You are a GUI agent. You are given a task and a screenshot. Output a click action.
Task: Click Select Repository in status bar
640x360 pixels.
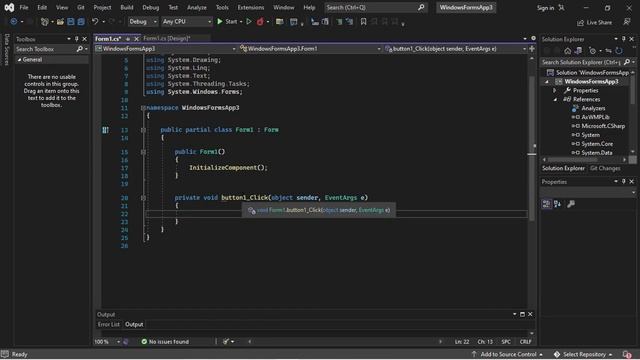tap(584, 354)
